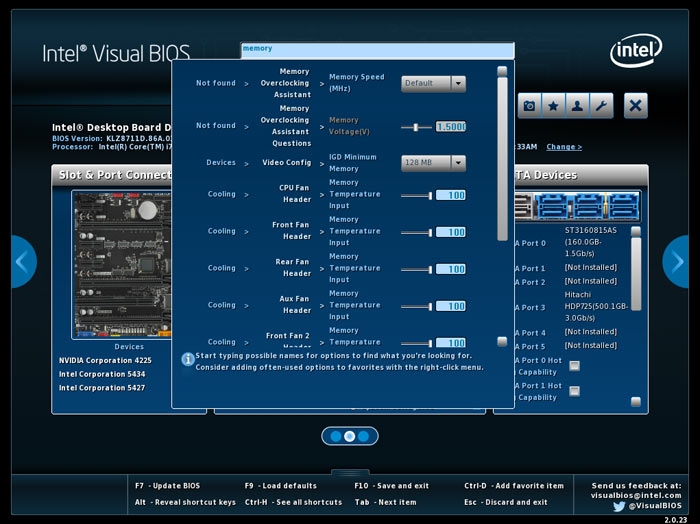
Task: Go to previous page with left arrow
Action: coord(23,262)
